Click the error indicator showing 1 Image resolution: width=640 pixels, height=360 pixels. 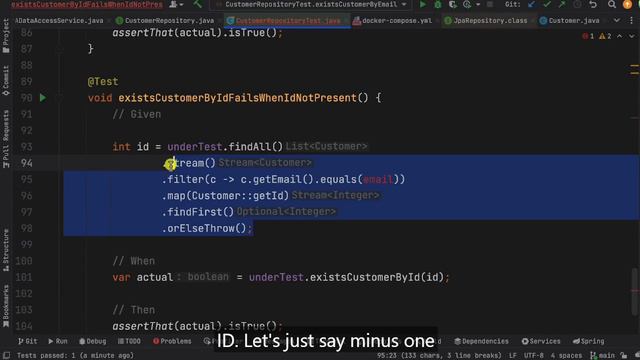(x=588, y=36)
